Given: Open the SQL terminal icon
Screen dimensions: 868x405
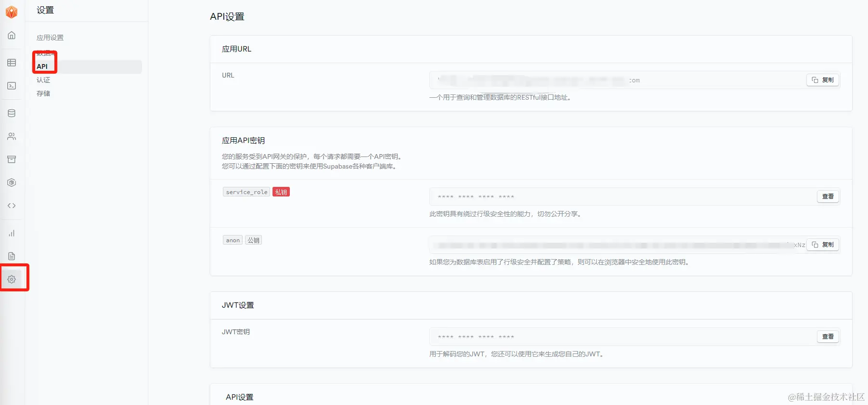Looking at the screenshot, I should (x=12, y=86).
